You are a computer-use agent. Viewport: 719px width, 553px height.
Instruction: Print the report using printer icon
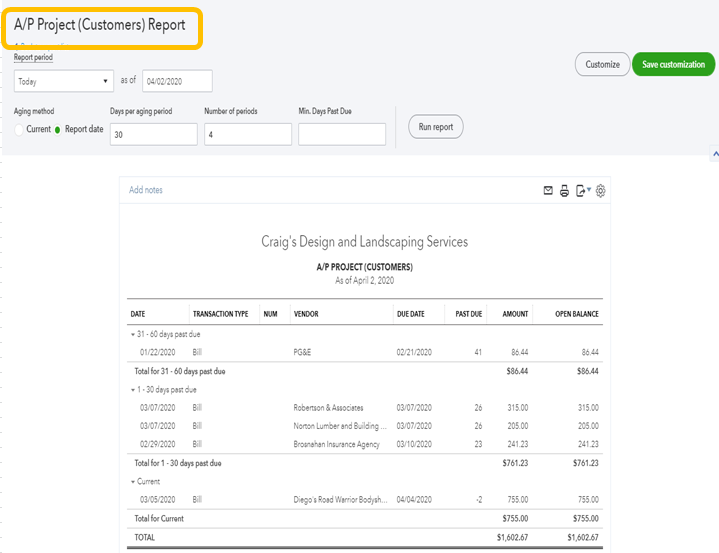click(564, 191)
